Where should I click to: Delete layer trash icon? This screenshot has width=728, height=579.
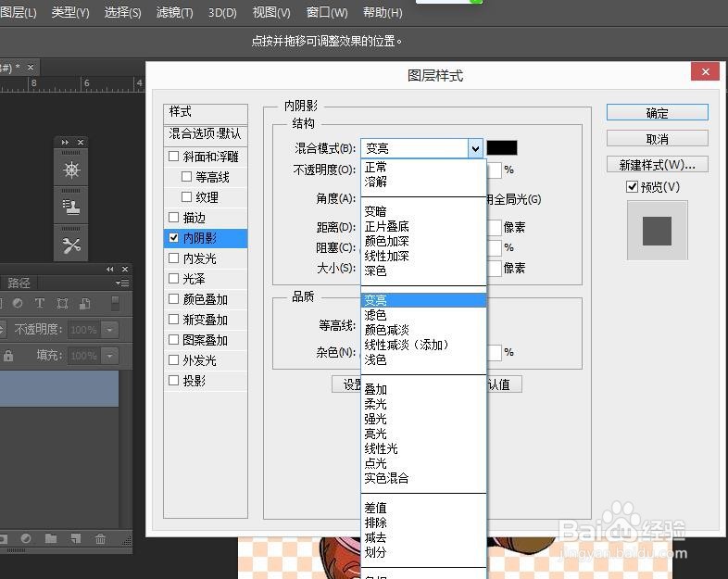[100, 538]
